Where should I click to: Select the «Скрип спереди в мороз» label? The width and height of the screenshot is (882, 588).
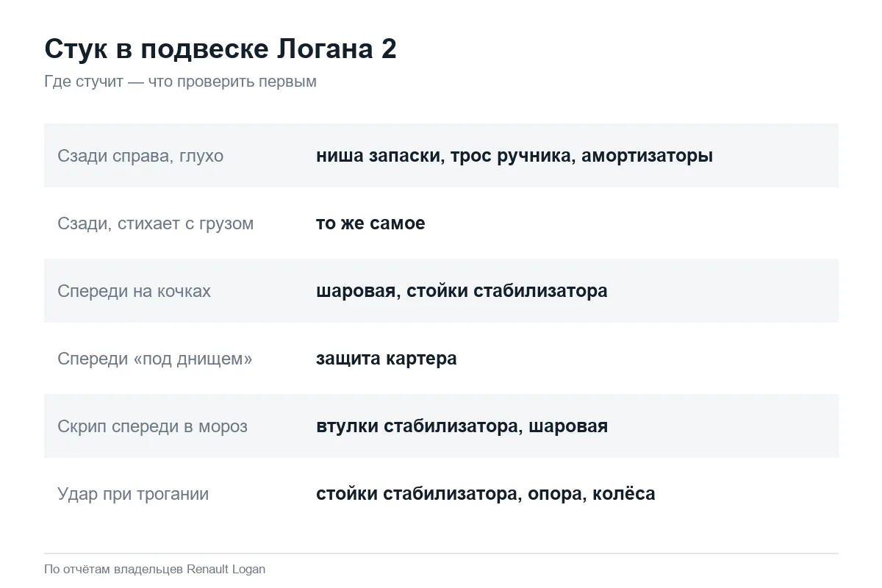153,426
